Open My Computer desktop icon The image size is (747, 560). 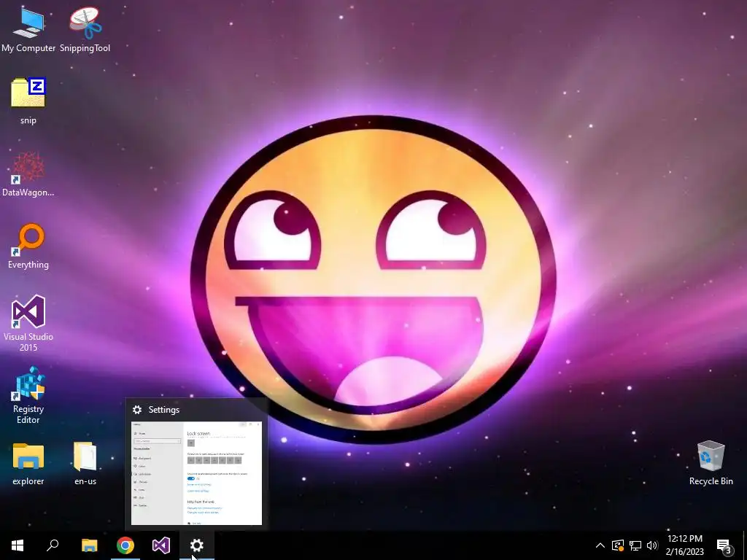point(28,29)
